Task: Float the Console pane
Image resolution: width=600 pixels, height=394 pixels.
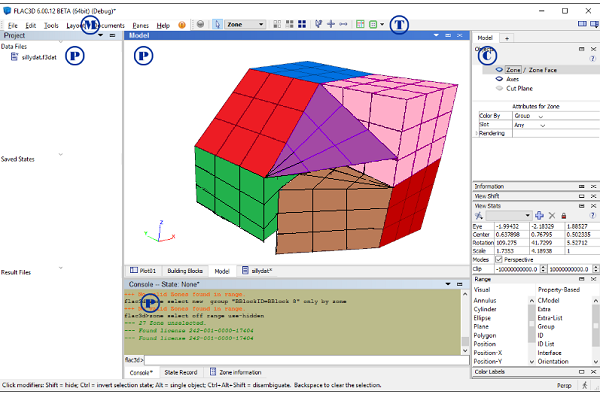Action: click(460, 284)
